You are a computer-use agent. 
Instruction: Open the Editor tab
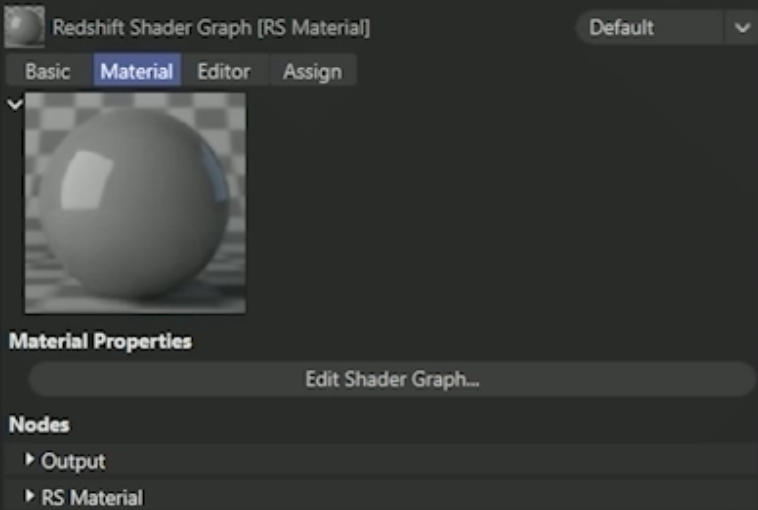tap(224, 72)
